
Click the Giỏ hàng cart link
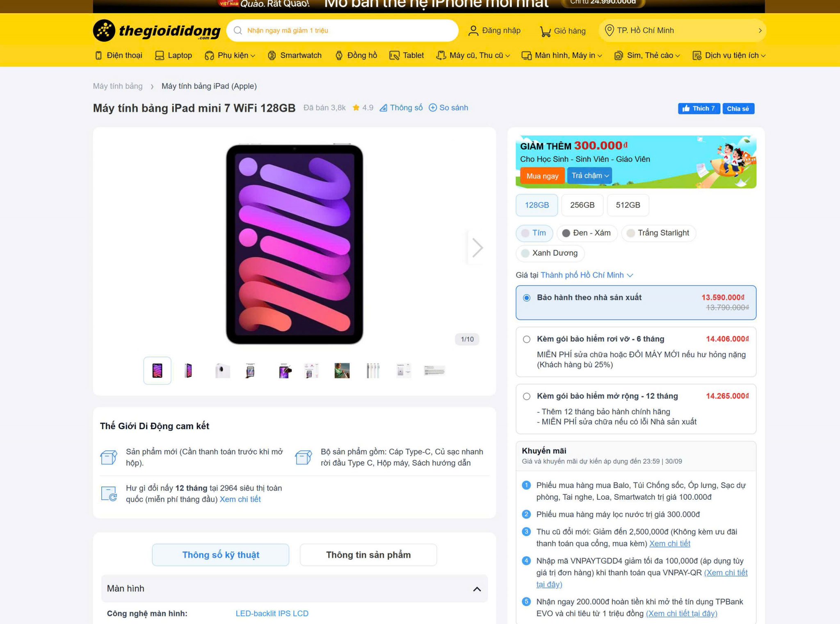[x=563, y=31]
